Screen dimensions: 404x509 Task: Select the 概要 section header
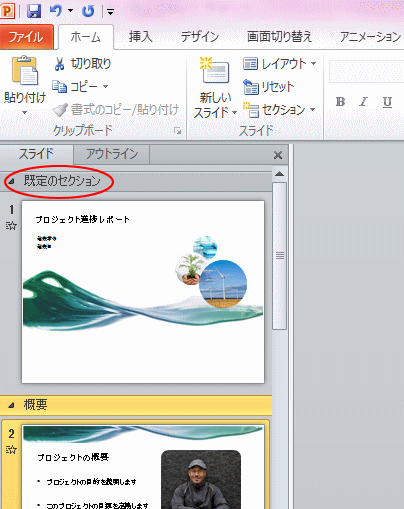tap(136, 405)
